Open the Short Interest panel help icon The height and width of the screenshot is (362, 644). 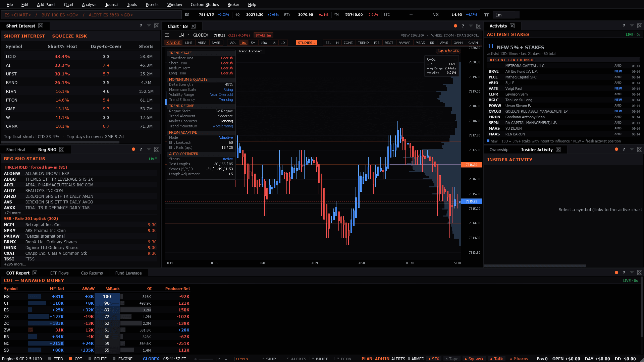coord(141,26)
